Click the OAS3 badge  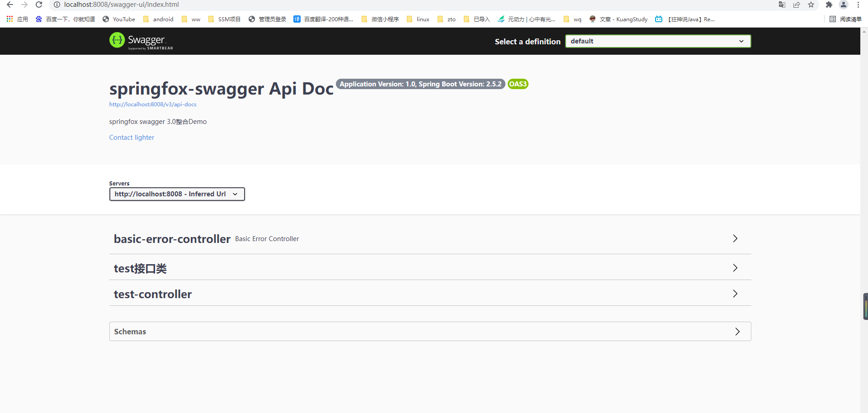pyautogui.click(x=518, y=84)
